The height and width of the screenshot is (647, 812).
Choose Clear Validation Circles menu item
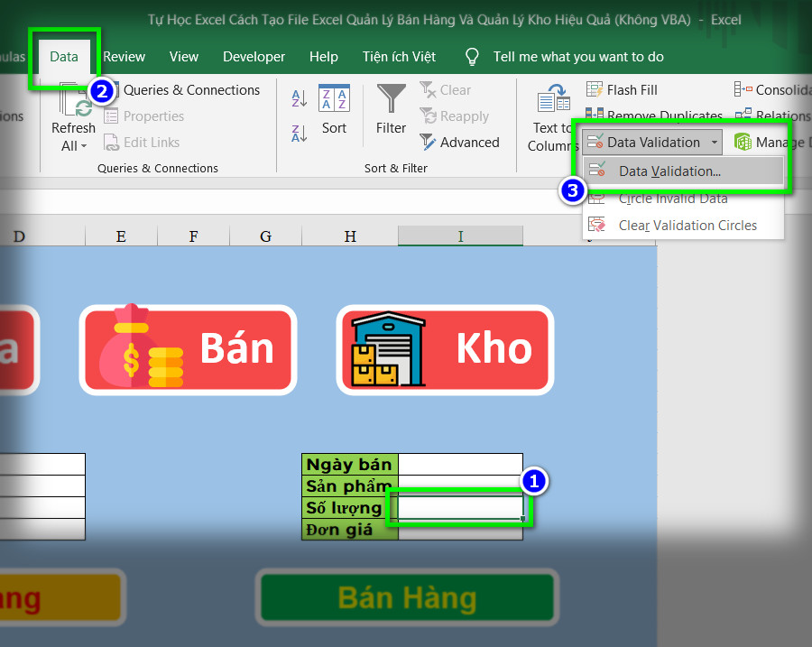point(683,226)
